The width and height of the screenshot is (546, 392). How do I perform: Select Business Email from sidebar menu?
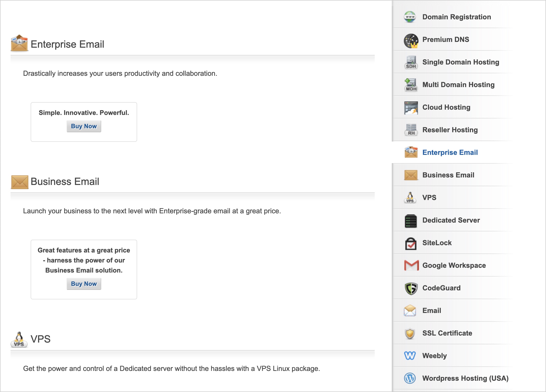(448, 175)
